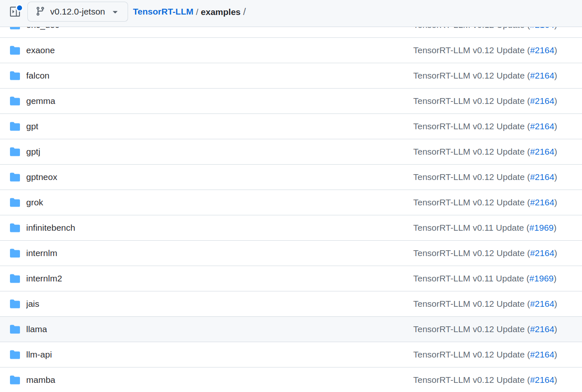
Task: Open the internlm2 directory
Action: coord(44,279)
